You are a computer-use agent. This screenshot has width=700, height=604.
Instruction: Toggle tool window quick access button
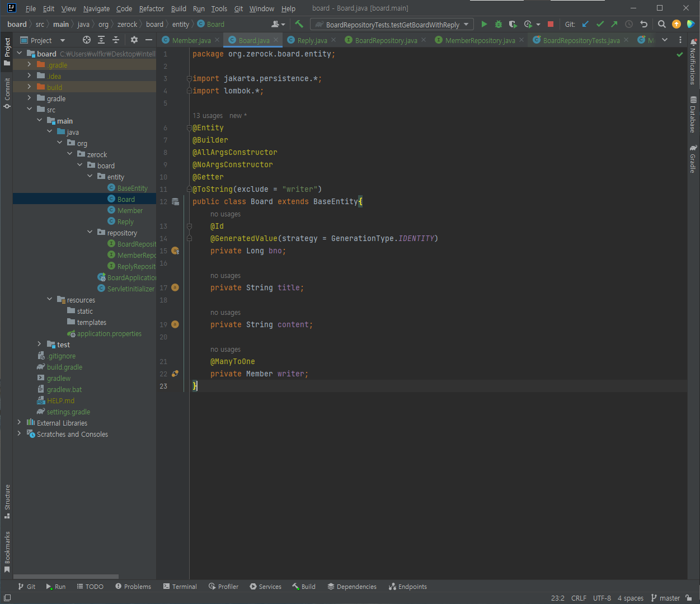tap(7, 598)
